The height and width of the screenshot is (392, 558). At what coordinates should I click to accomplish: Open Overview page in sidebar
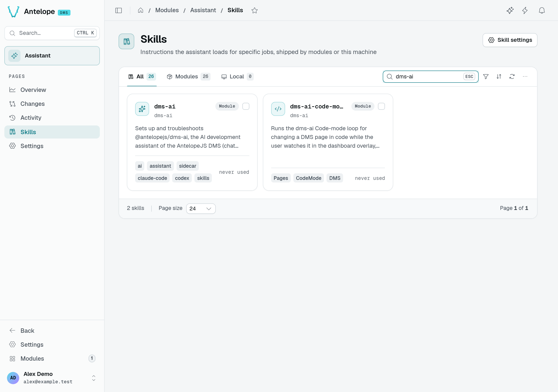[52, 90]
